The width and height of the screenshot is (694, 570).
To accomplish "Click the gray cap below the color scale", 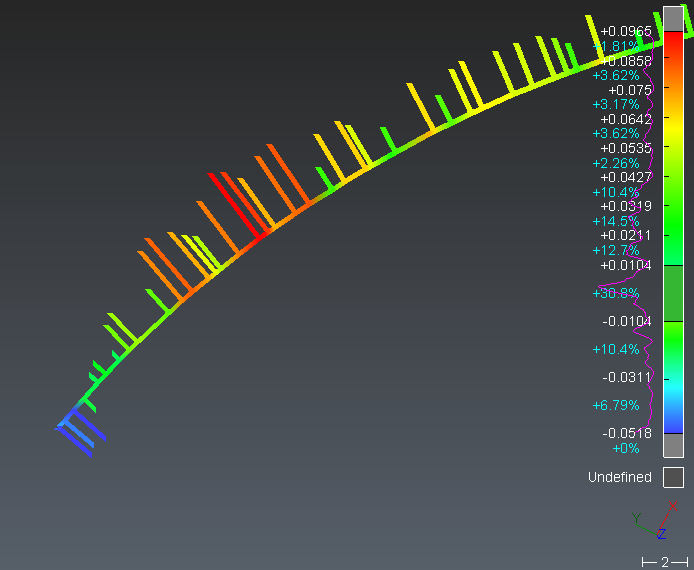I will click(x=673, y=445).
